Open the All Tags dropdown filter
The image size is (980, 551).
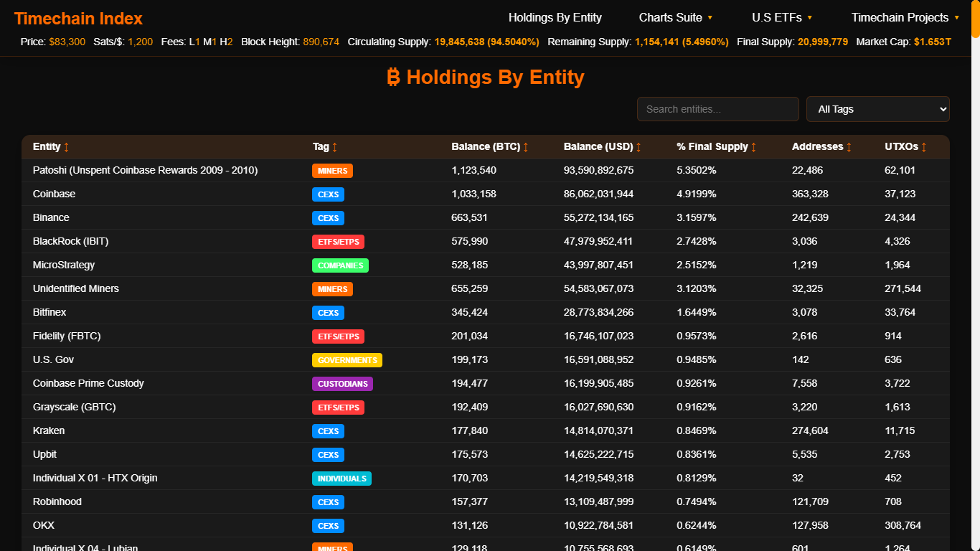[877, 109]
